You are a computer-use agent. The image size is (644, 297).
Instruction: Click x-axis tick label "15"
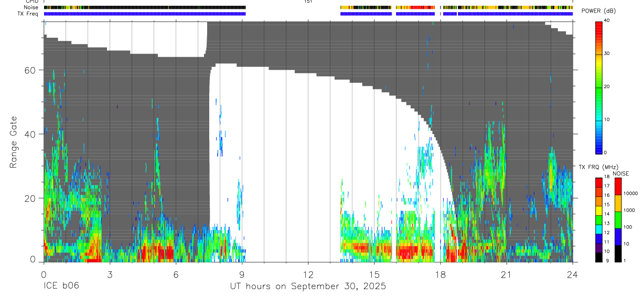[374, 274]
